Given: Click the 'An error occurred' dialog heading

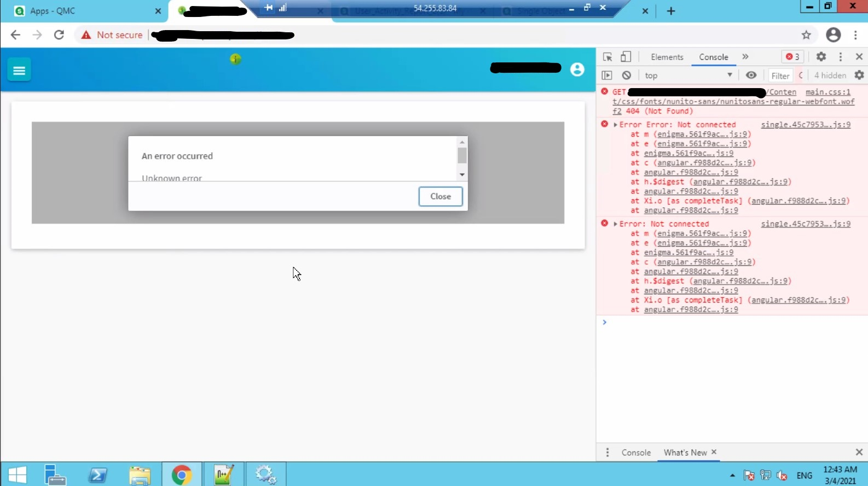Looking at the screenshot, I should 177,156.
